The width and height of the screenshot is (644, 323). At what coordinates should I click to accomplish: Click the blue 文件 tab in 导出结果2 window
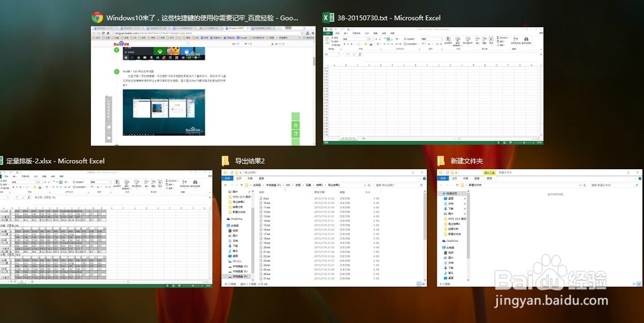[227, 178]
